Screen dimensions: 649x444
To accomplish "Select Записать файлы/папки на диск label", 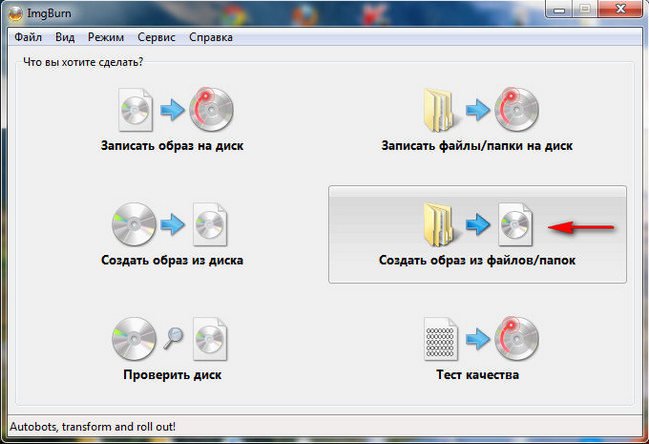I will click(x=477, y=146).
